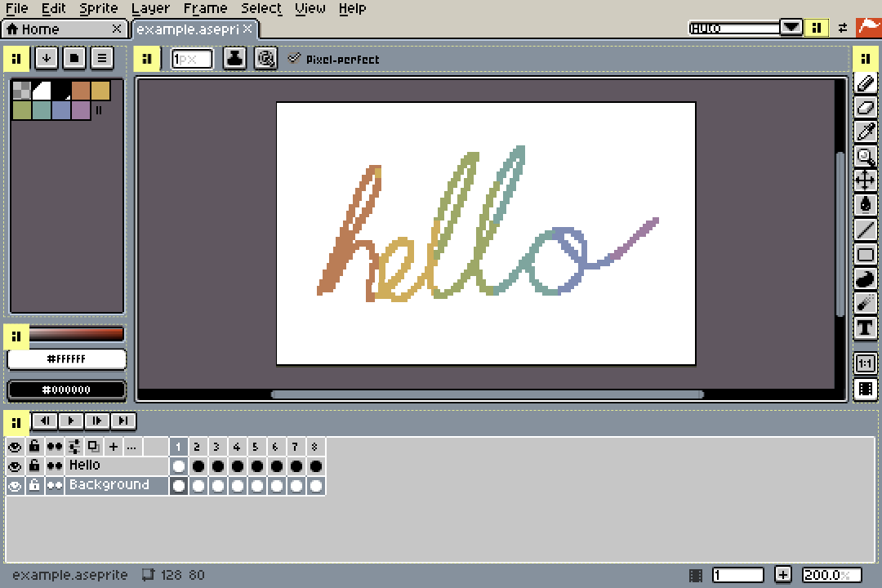This screenshot has height=588, width=882.
Task: Open the palette options hamburger menu
Action: click(102, 58)
